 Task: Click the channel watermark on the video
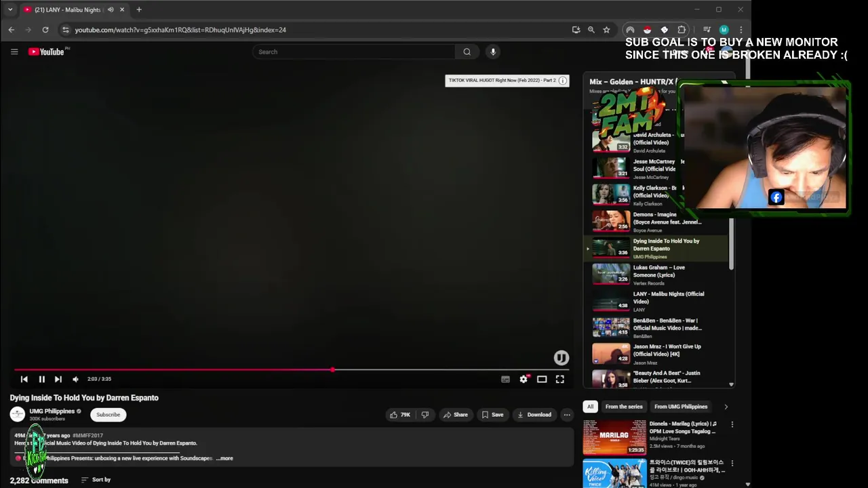(x=561, y=358)
